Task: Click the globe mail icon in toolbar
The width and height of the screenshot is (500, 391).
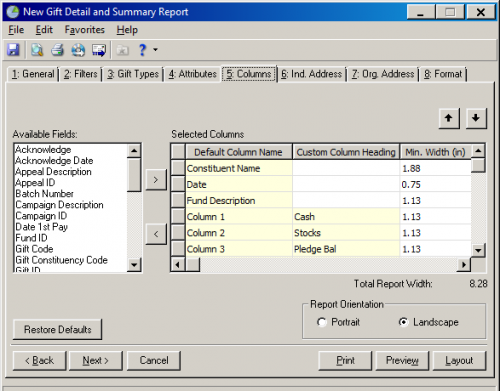Action: pyautogui.click(x=78, y=50)
